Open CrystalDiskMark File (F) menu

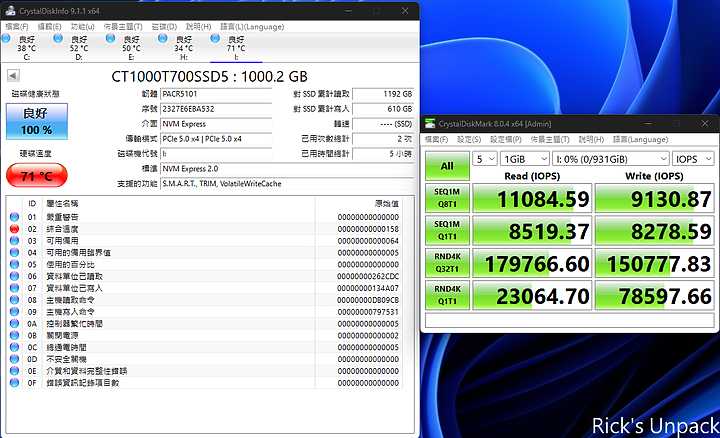coord(436,139)
